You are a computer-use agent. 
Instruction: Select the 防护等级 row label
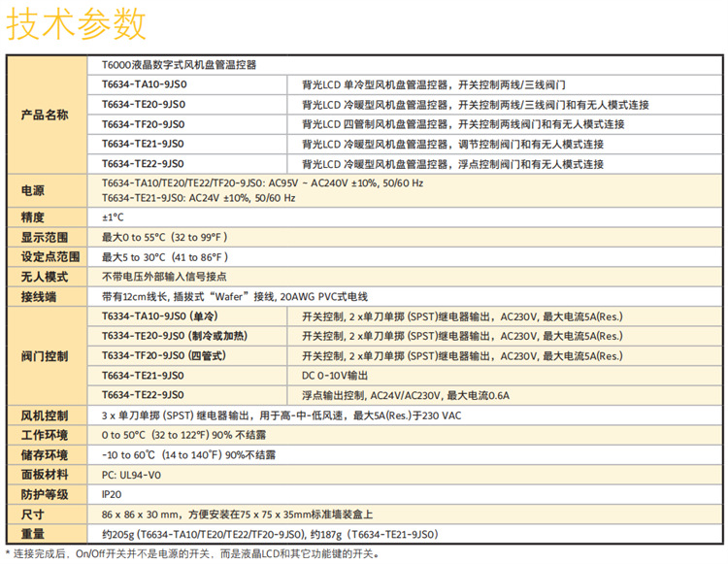tap(45, 494)
